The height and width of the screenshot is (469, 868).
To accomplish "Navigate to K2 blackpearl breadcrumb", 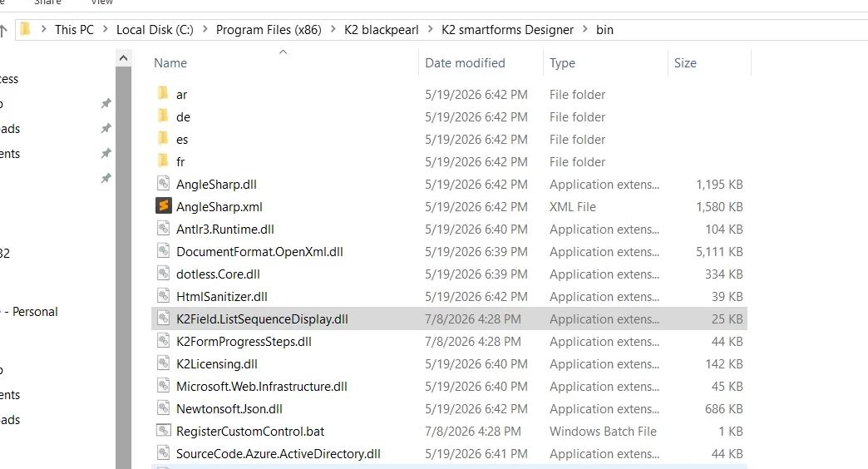I will 382,30.
